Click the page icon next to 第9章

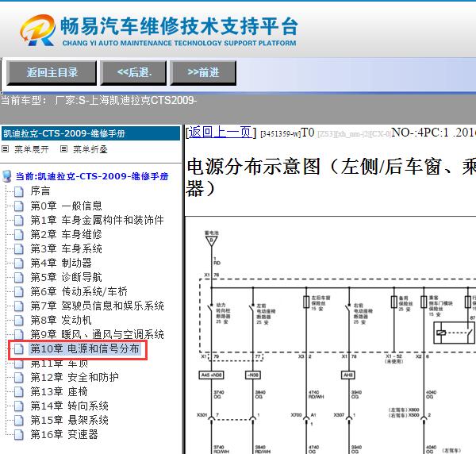[19, 334]
